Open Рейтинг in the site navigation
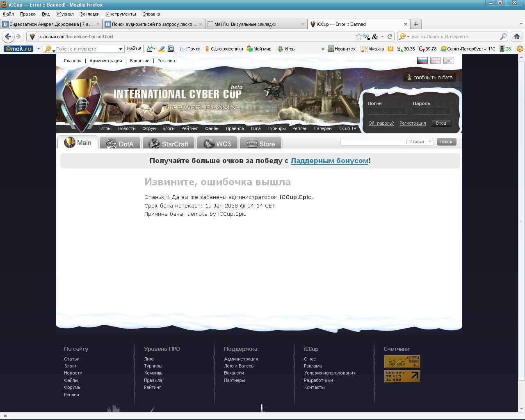525x420 pixels. tap(189, 128)
